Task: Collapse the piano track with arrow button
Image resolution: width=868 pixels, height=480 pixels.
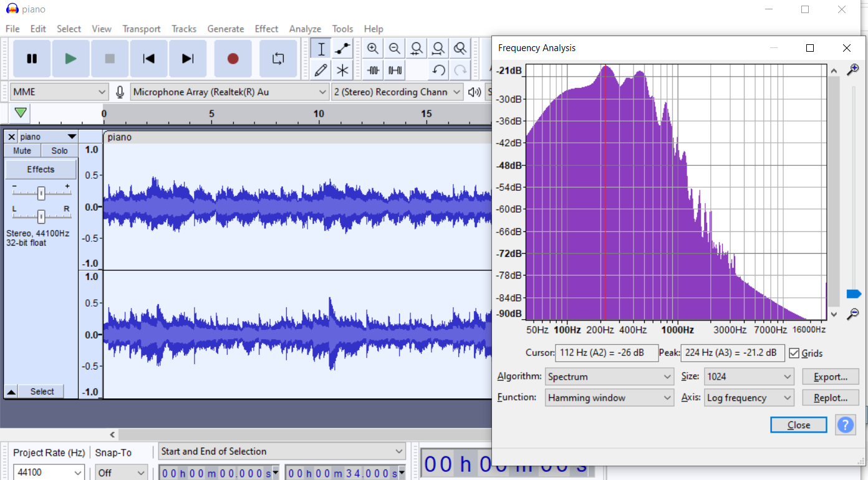Action: [11, 391]
